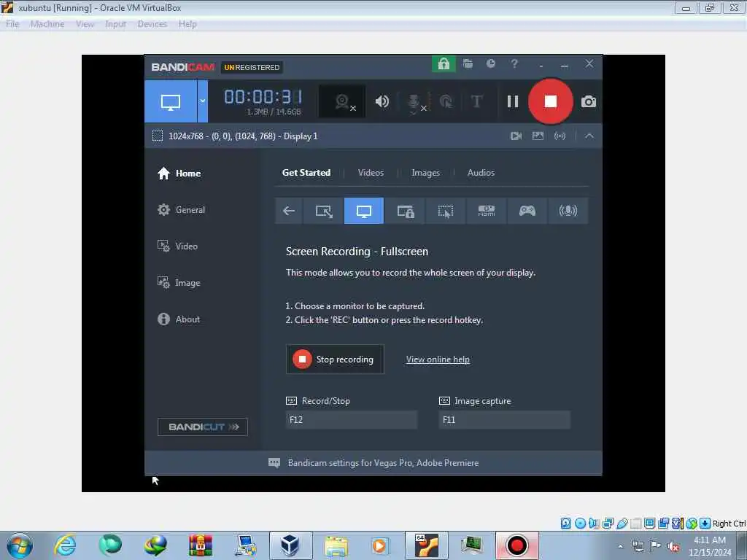This screenshot has width=747, height=560.
Task: Toggle the speaker sound icon
Action: (x=382, y=101)
